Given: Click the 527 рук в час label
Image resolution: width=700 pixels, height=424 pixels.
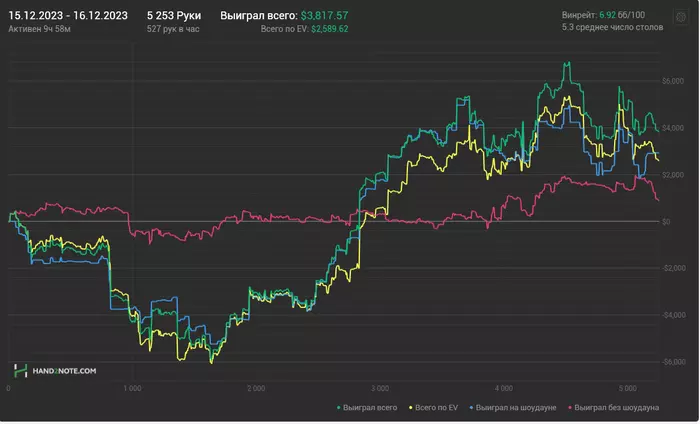Looking at the screenshot, I should pos(174,30).
